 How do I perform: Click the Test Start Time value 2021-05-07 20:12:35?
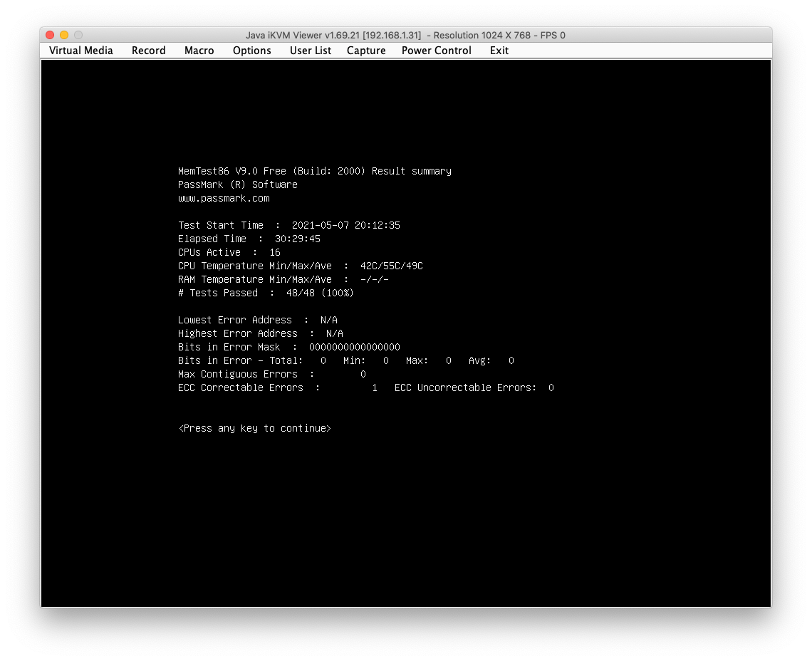pos(346,225)
